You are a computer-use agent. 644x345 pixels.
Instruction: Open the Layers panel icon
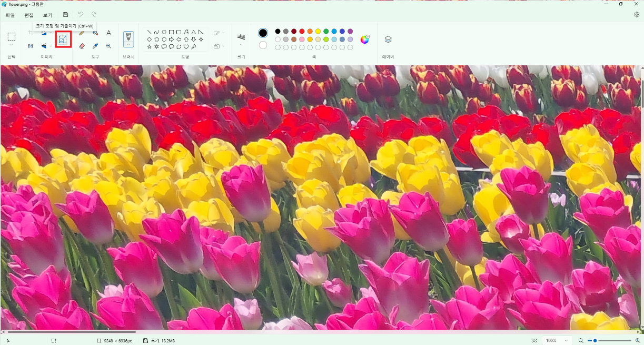[x=388, y=40]
